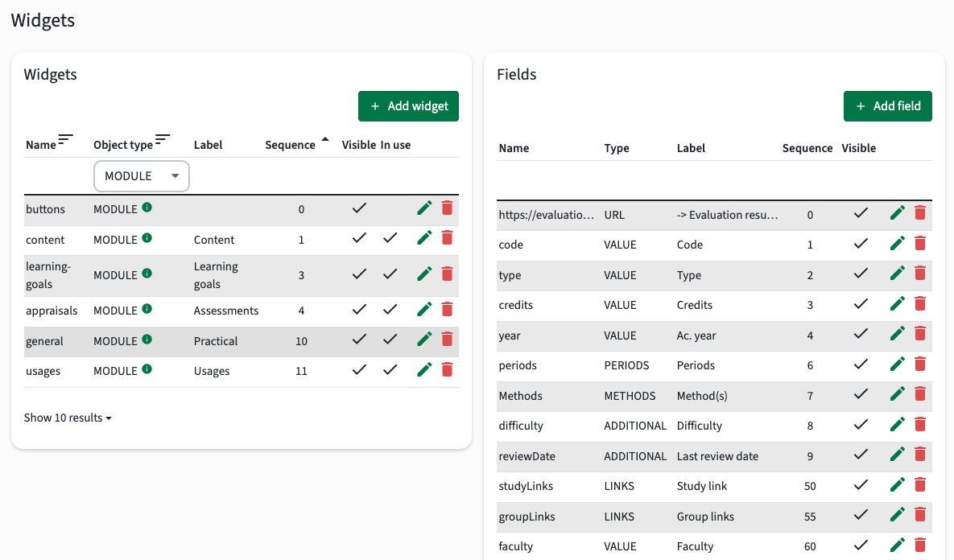Delete the learning-goals widget
The width and height of the screenshot is (954, 560).
point(447,274)
